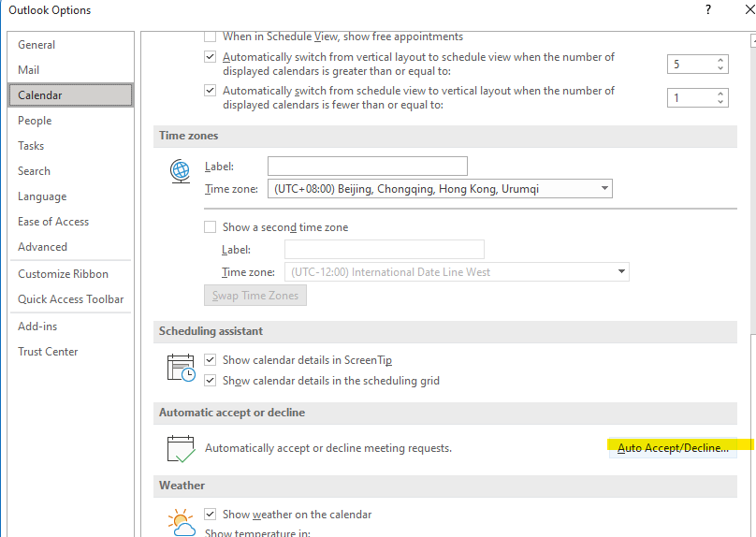Viewport: 756px width, 537px height.
Task: Click the primary time zone Label field
Action: point(368,167)
